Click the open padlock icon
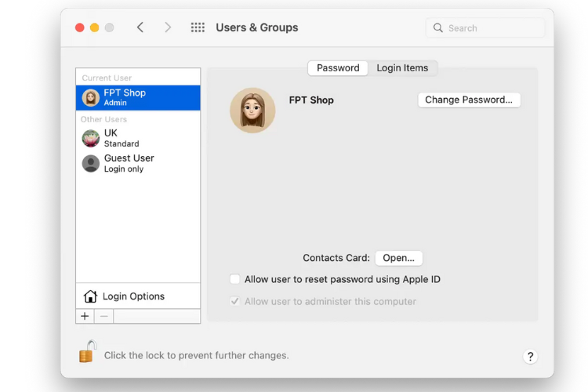 pyautogui.click(x=87, y=351)
